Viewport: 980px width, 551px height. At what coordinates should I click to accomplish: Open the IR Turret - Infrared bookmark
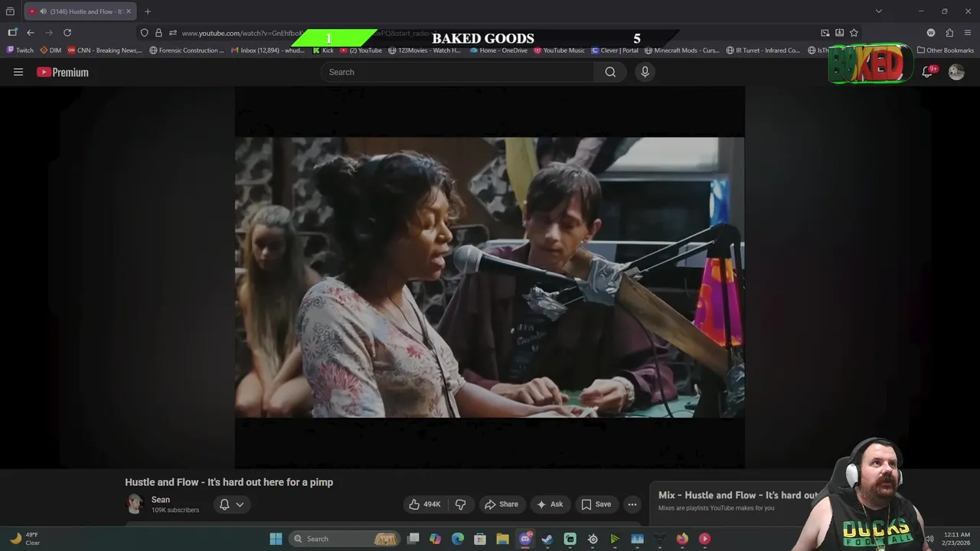[x=763, y=51]
